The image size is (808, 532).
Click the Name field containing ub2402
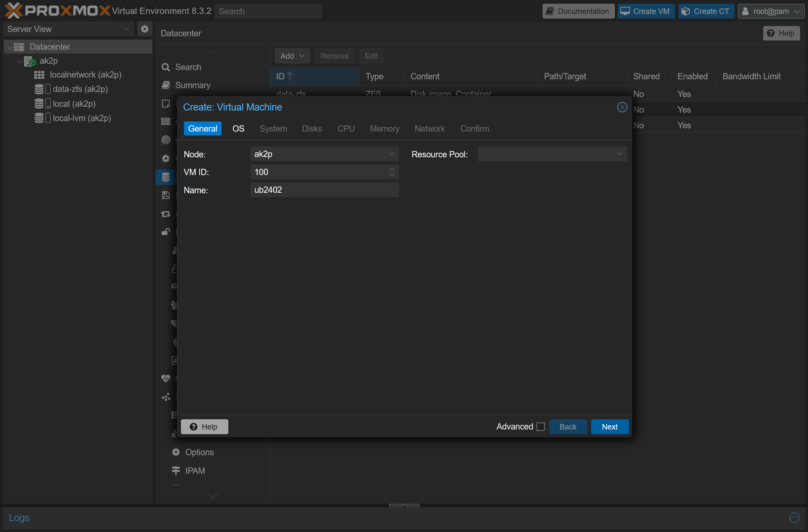click(x=324, y=189)
